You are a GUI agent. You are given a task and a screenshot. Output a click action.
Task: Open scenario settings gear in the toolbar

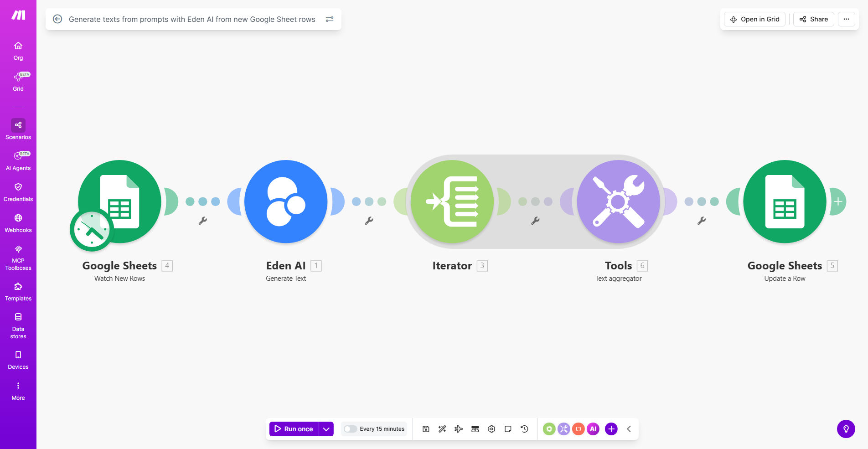[x=491, y=429]
